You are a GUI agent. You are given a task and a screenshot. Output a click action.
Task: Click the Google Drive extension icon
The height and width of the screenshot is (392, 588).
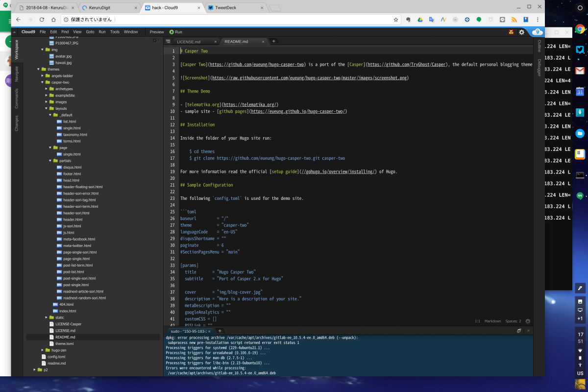(x=420, y=20)
